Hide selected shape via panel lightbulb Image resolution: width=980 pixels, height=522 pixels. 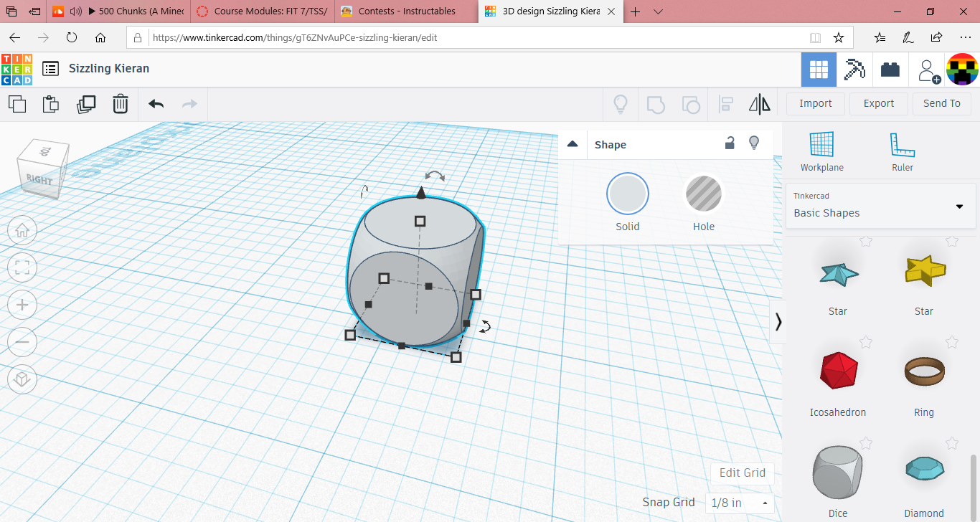754,143
